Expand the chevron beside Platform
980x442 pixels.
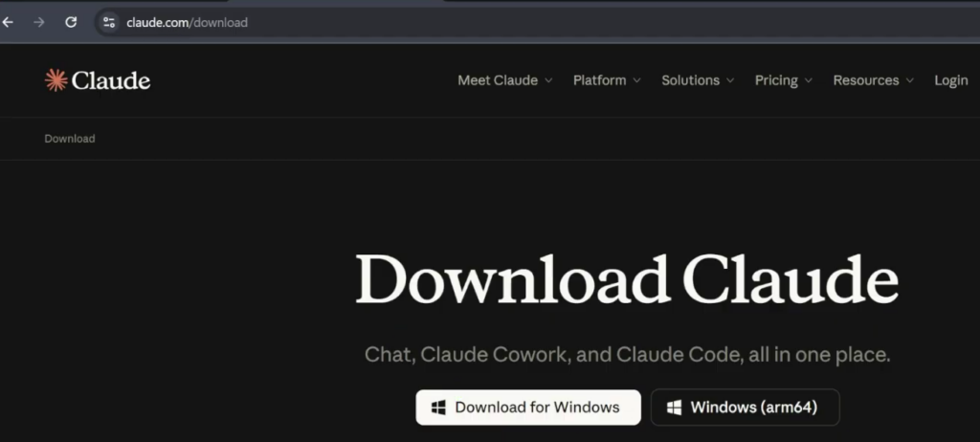pyautogui.click(x=636, y=80)
